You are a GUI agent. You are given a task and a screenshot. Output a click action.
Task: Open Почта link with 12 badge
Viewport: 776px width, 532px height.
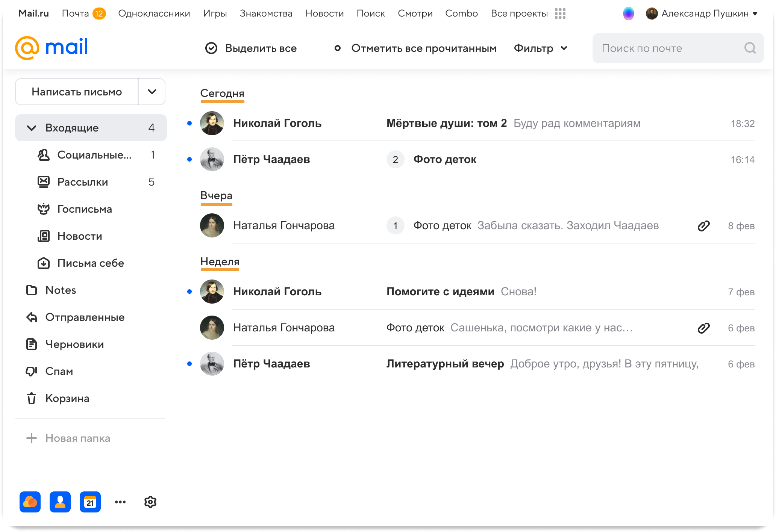coord(83,14)
